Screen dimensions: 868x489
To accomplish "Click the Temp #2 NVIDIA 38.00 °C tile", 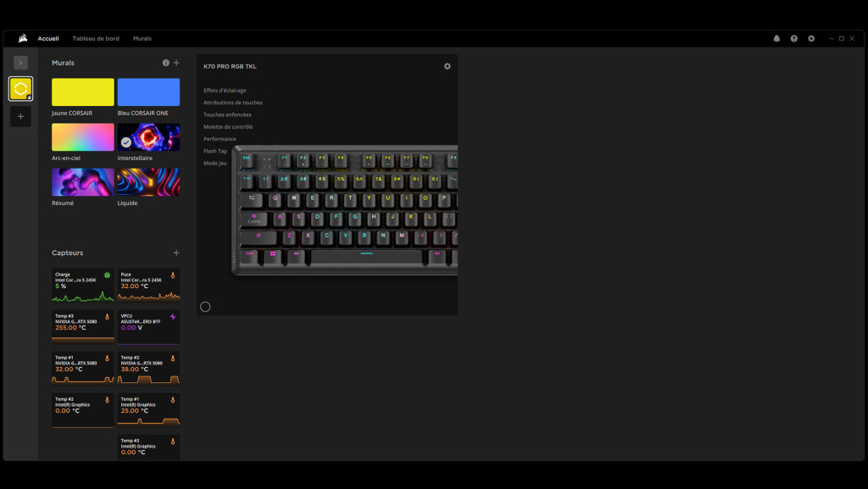I will (x=148, y=369).
